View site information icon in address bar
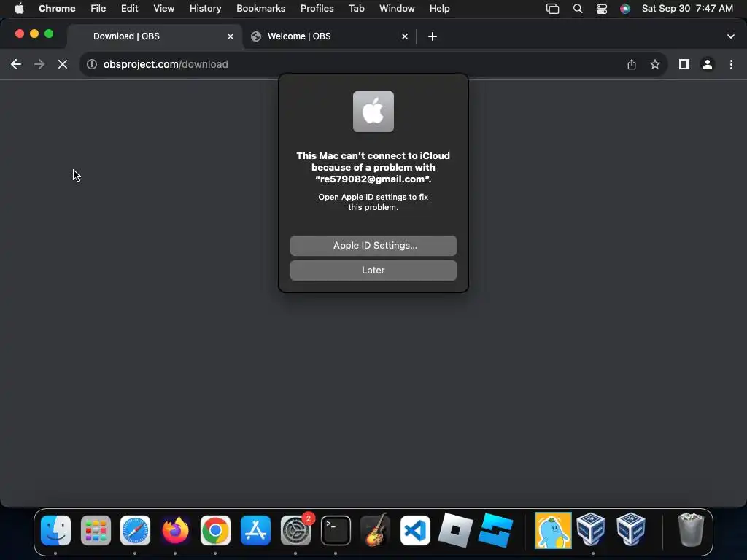Image resolution: width=747 pixels, height=560 pixels. tap(92, 64)
